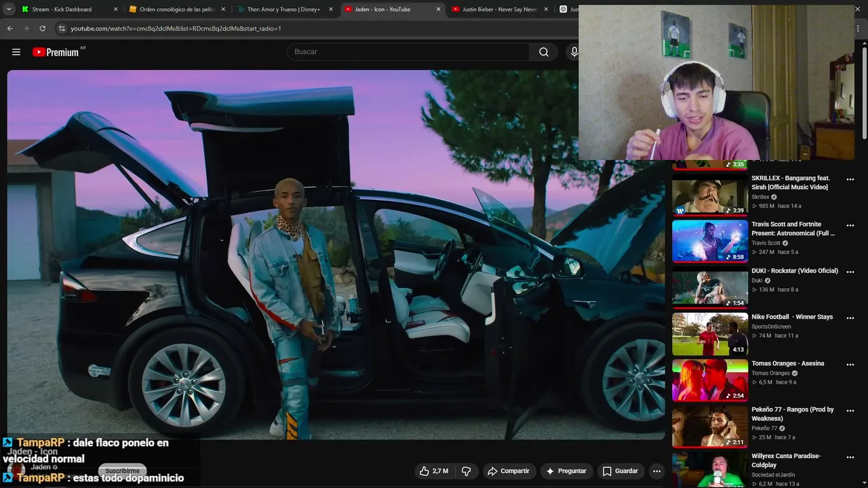
Task: Open Pekeño 77 Rangos thumbnail
Action: 710,427
